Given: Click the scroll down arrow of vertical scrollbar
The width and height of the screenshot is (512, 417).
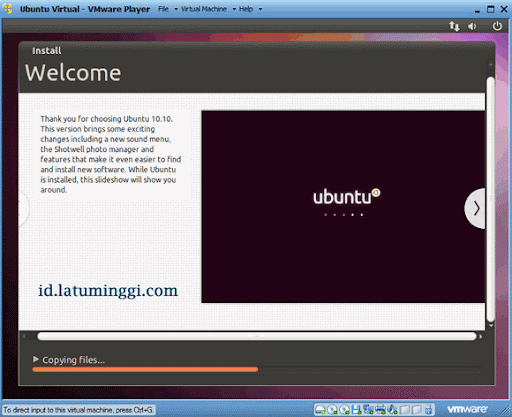Looking at the screenshot, I should [x=491, y=325].
